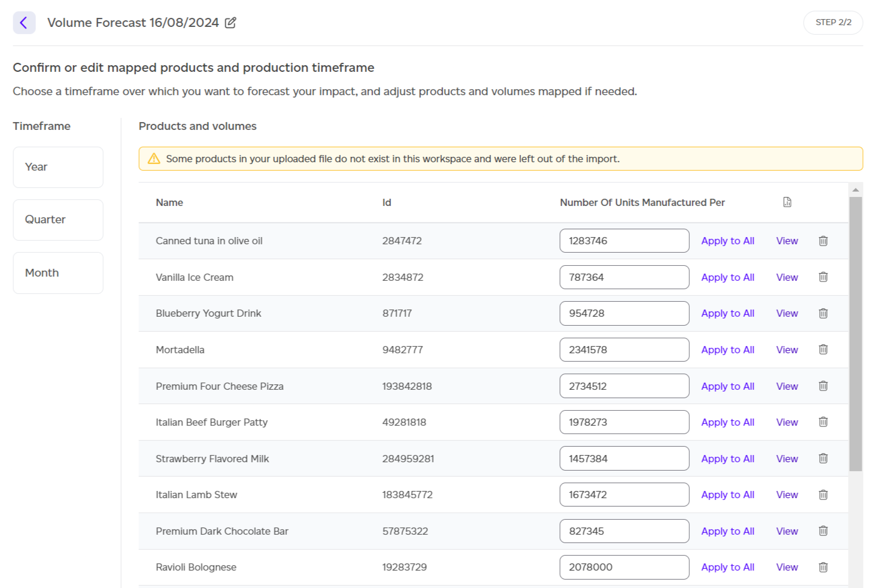Click the STEP 2/2 indicator
873x588 pixels.
pos(833,22)
